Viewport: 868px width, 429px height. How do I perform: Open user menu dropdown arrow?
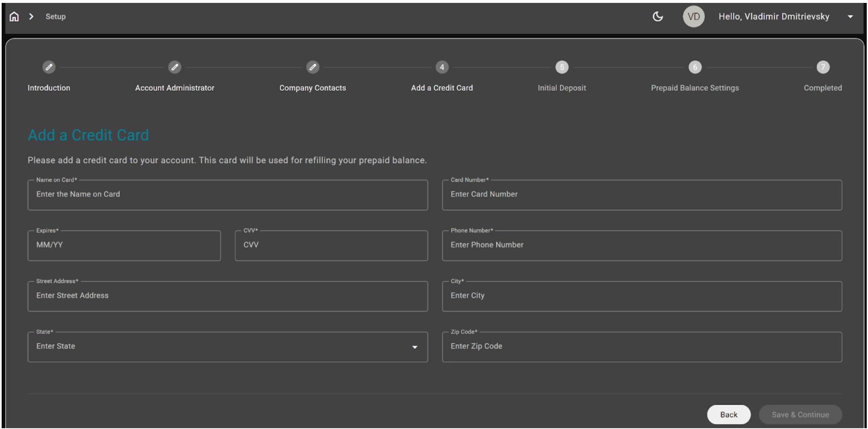[x=850, y=17]
